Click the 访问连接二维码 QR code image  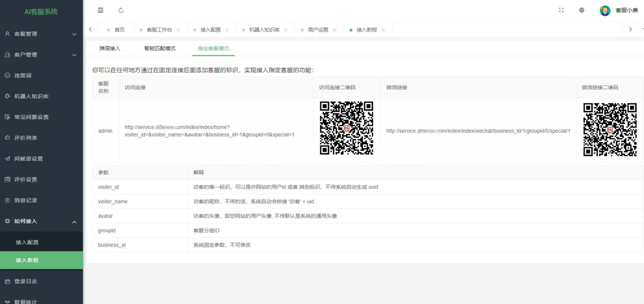pyautogui.click(x=347, y=129)
